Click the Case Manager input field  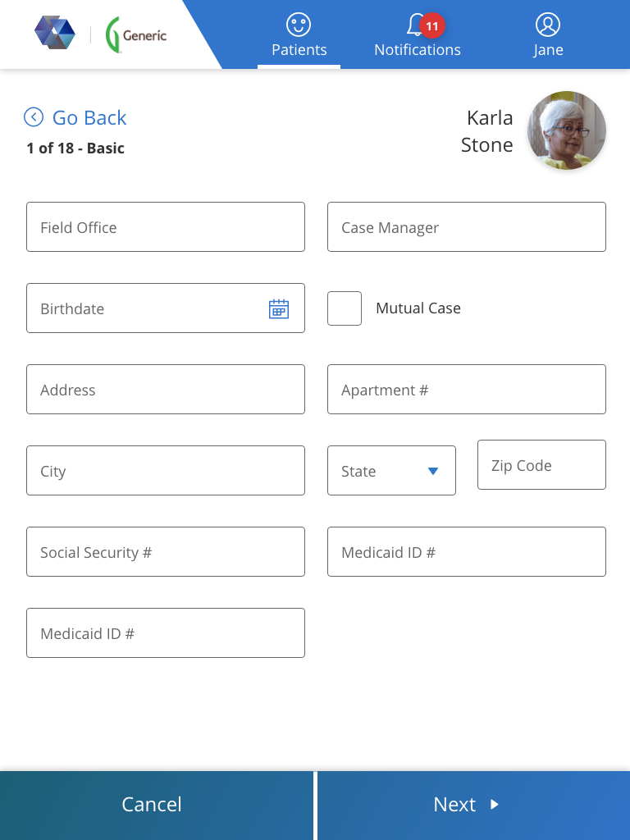pos(467,226)
